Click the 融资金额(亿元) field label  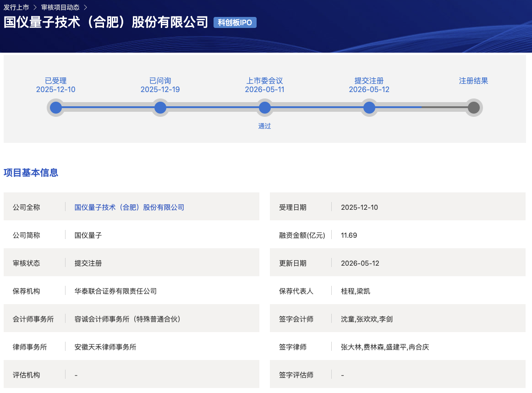click(x=302, y=235)
